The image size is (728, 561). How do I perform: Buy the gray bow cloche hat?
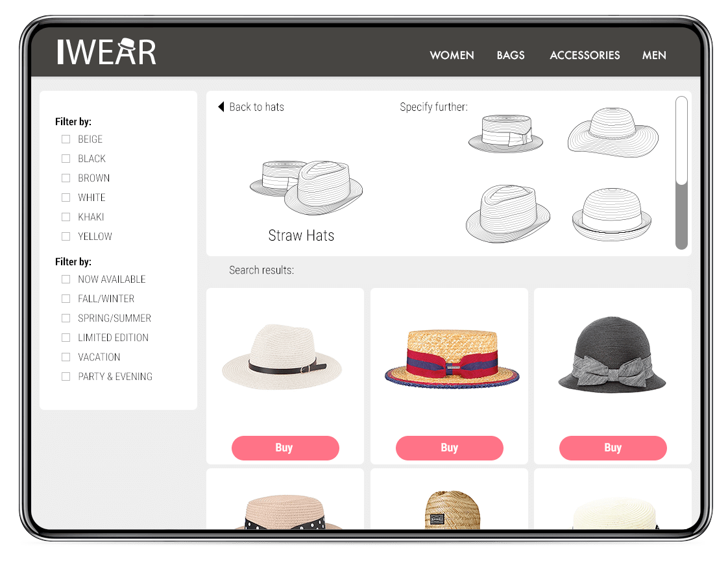(613, 448)
